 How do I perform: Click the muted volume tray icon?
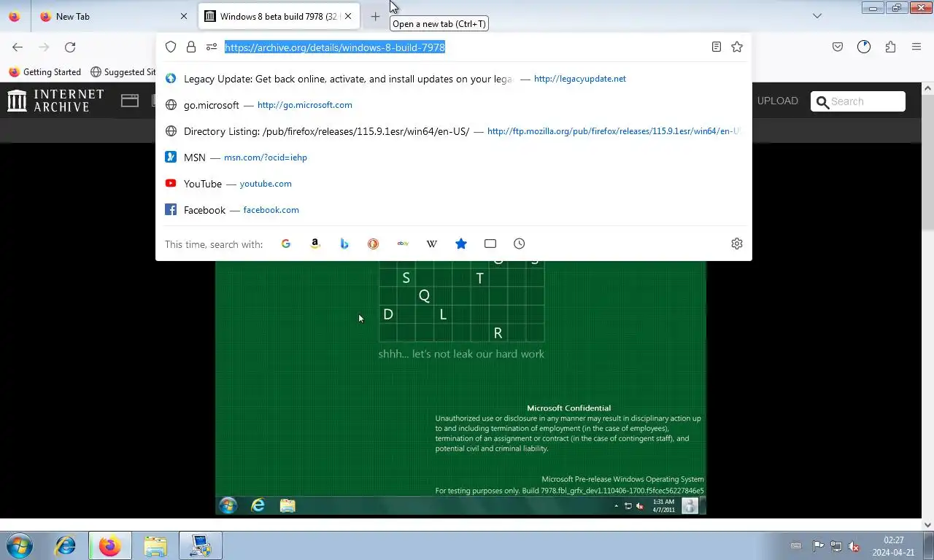click(854, 546)
